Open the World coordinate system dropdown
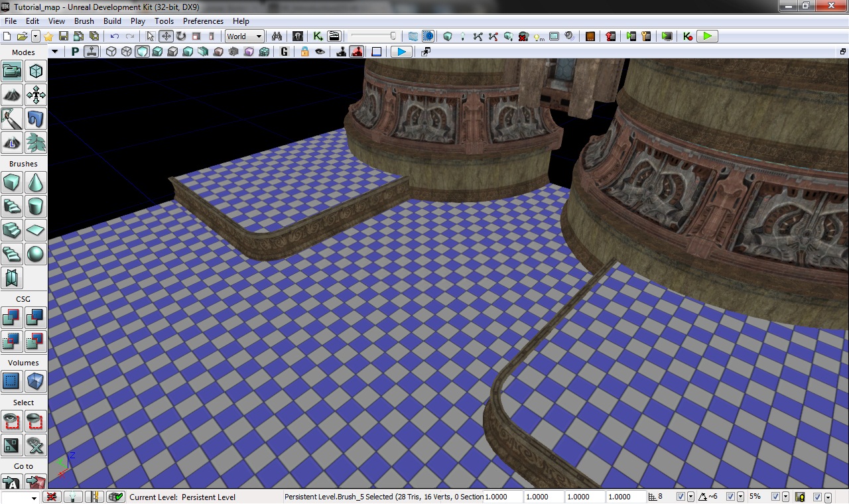This screenshot has width=849, height=504. click(244, 36)
